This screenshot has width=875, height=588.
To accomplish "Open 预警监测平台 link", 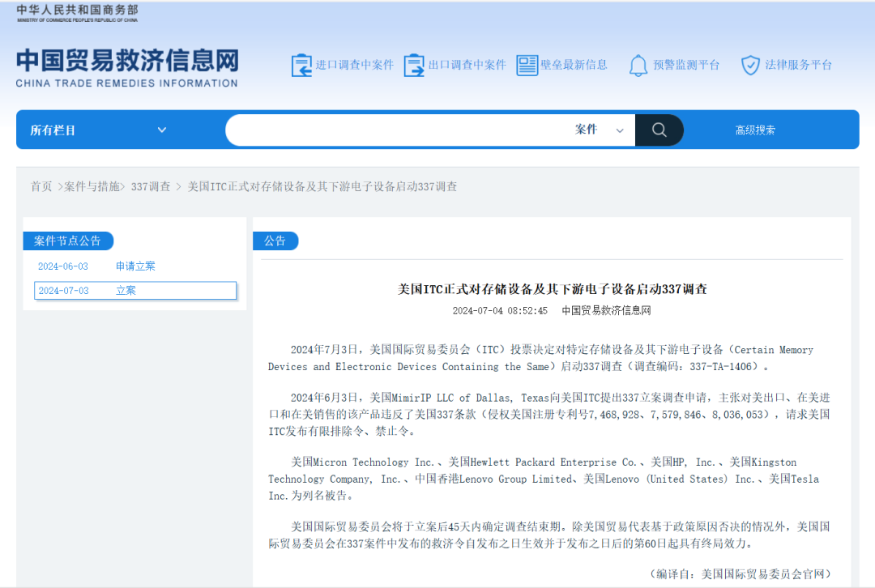I will [x=686, y=65].
